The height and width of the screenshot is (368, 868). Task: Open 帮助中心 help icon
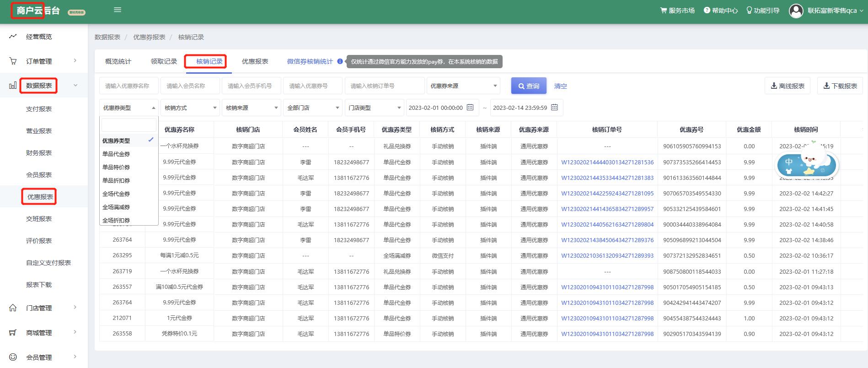(707, 10)
